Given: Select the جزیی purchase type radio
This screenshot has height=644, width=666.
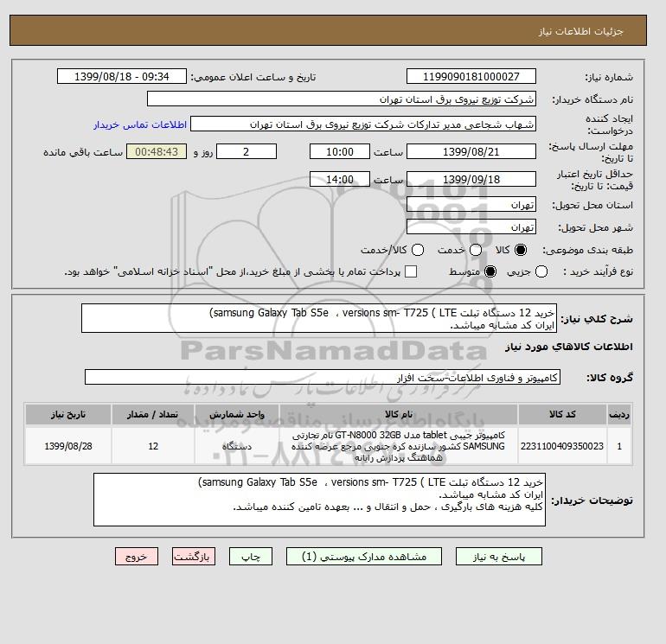Looking at the screenshot, I should click(x=541, y=271).
